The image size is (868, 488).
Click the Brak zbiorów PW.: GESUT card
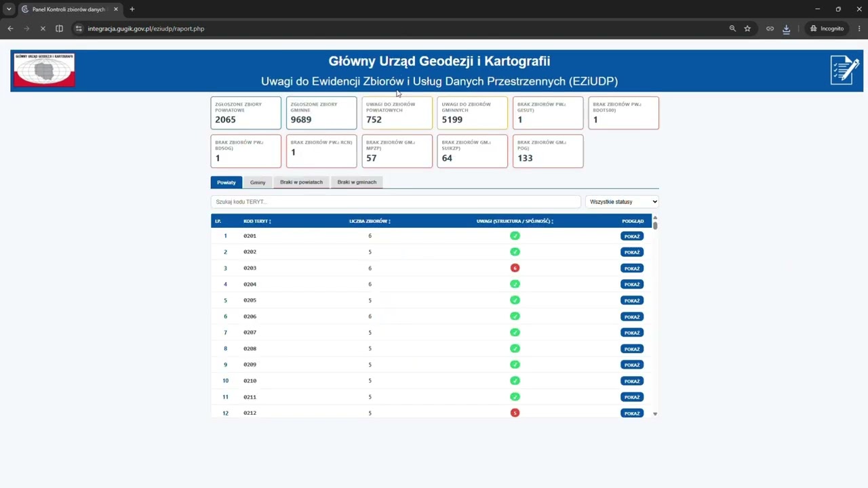(548, 113)
